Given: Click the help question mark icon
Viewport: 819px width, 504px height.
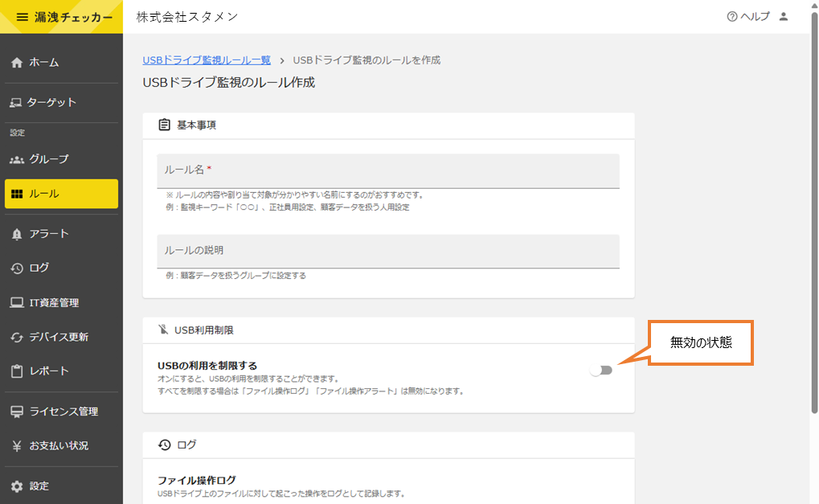Looking at the screenshot, I should click(731, 17).
